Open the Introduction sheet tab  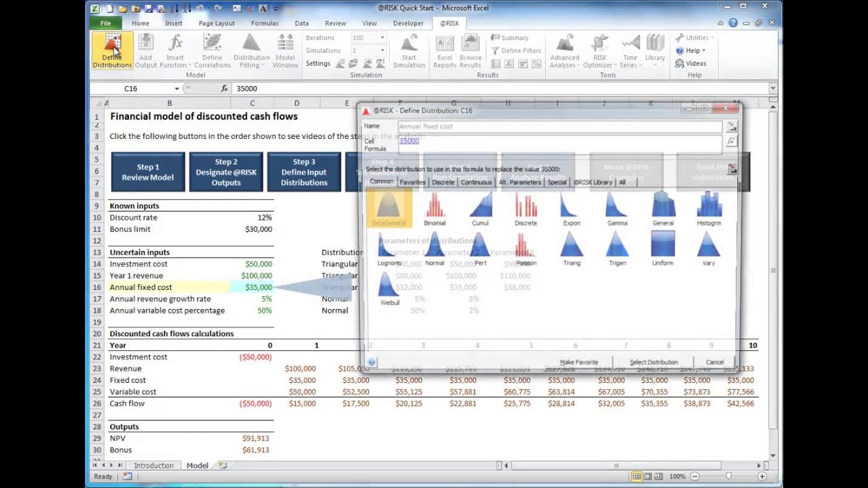tap(153, 466)
